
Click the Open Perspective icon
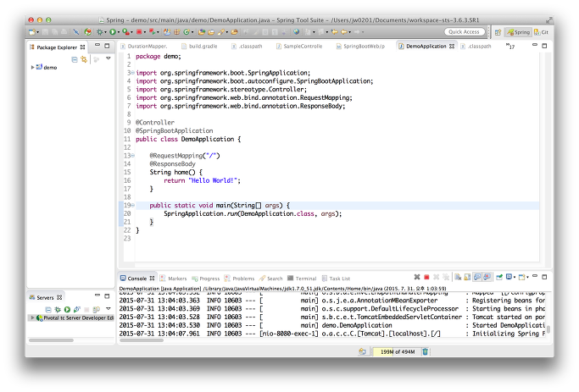[498, 32]
